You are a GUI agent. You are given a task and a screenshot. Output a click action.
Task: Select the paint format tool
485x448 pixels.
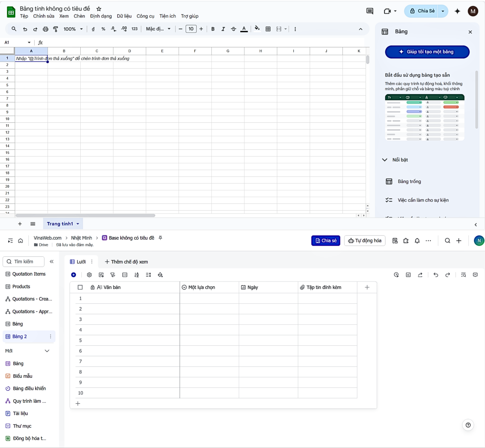pyautogui.click(x=56, y=29)
